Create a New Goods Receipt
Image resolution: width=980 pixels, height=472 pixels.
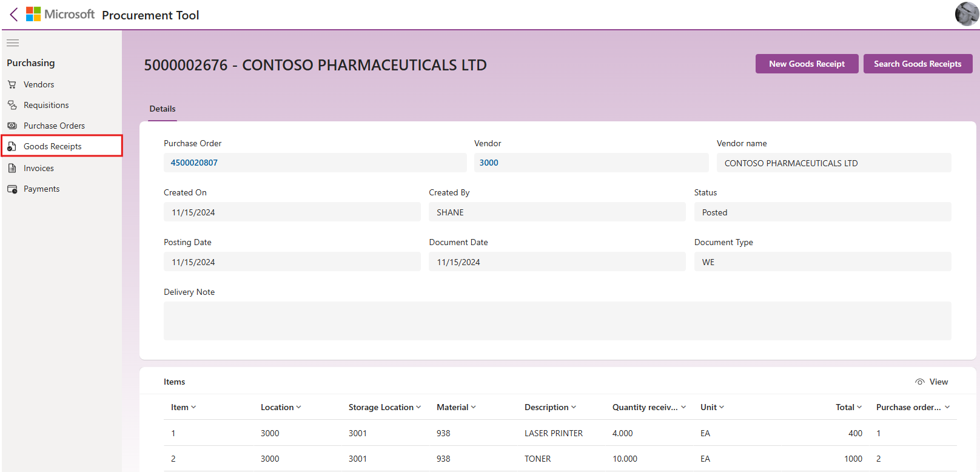pos(807,64)
